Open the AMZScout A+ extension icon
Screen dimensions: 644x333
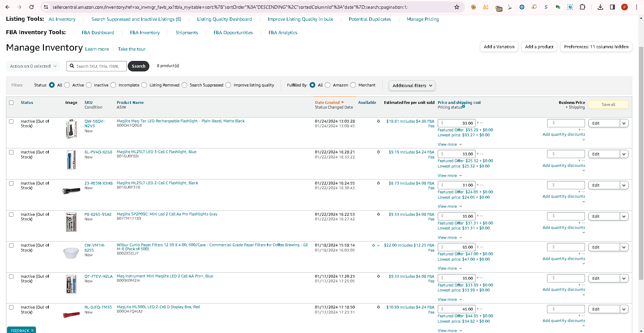coord(486,7)
